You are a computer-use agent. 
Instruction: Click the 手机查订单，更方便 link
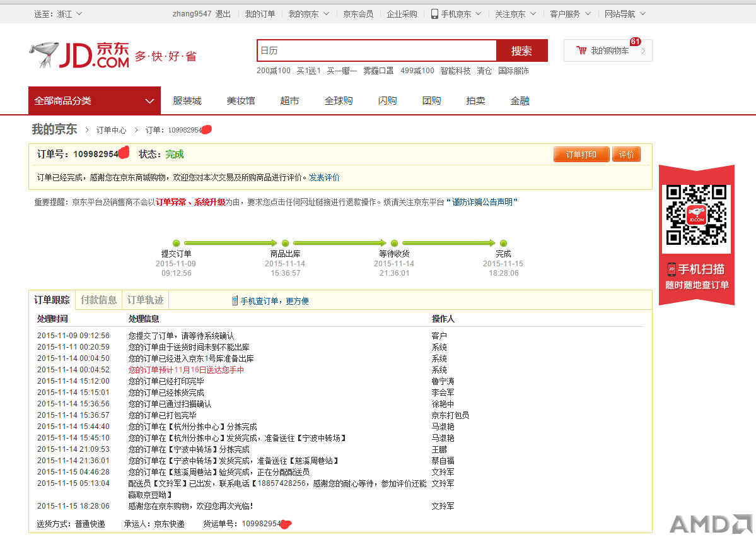275,301
